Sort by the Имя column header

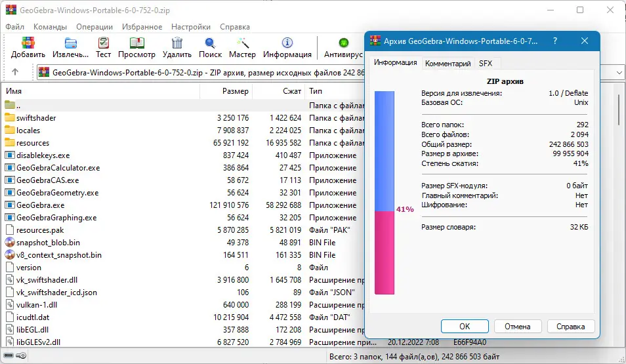tap(102, 91)
